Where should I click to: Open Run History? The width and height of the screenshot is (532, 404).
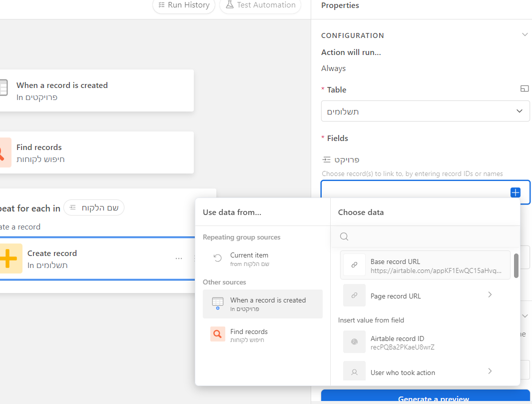(184, 5)
